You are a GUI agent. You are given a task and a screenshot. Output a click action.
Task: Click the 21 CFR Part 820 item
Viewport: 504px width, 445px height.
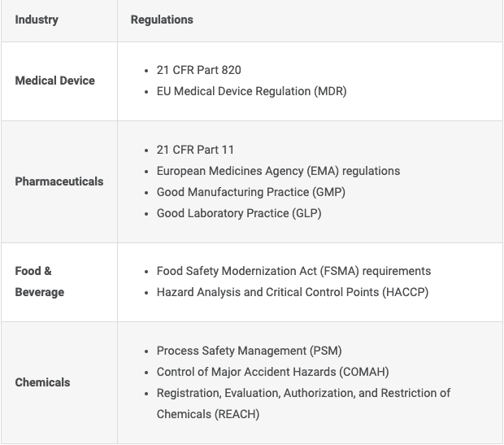[x=198, y=70]
